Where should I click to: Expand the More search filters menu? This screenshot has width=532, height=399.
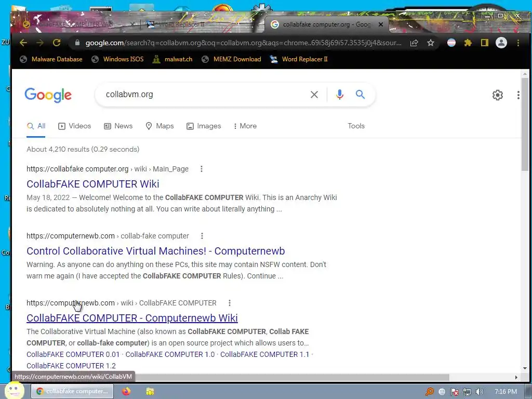point(245,126)
